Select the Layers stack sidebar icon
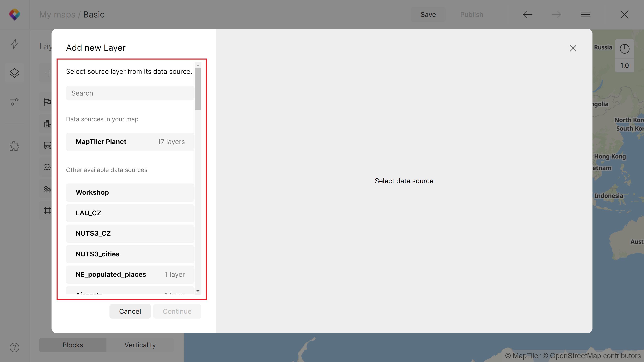Screen dimensions: 644x362 tap(14, 73)
